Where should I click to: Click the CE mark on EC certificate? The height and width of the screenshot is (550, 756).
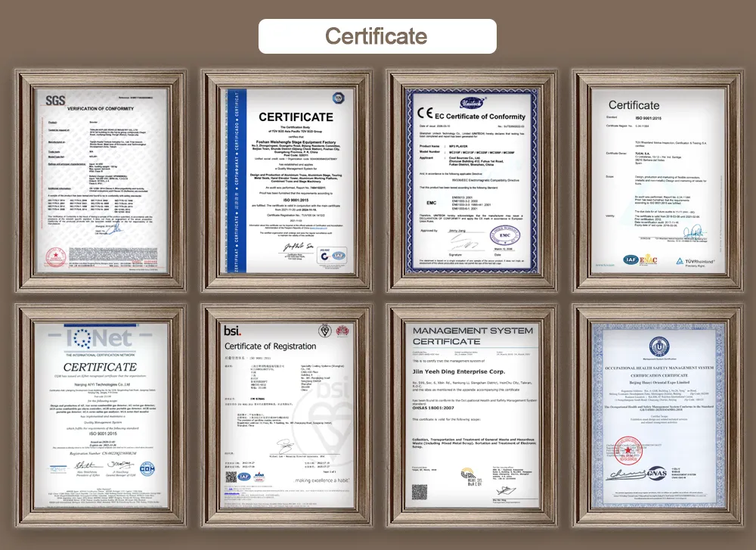tap(425, 115)
